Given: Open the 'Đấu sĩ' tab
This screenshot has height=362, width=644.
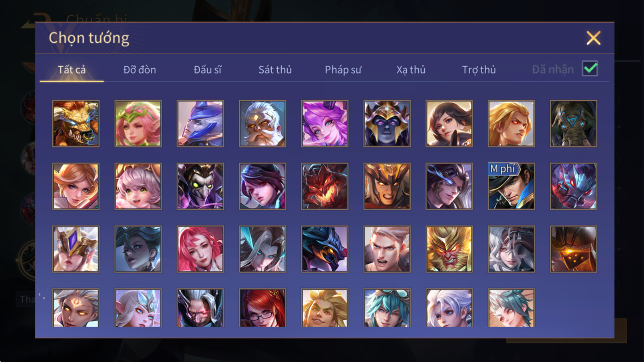Looking at the screenshot, I should click(208, 70).
